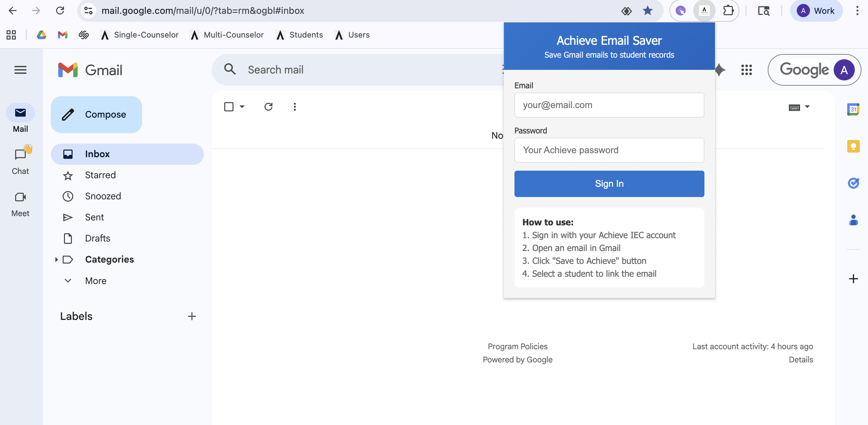Click the Achieve Email input field
This screenshot has width=868, height=425.
[609, 105]
